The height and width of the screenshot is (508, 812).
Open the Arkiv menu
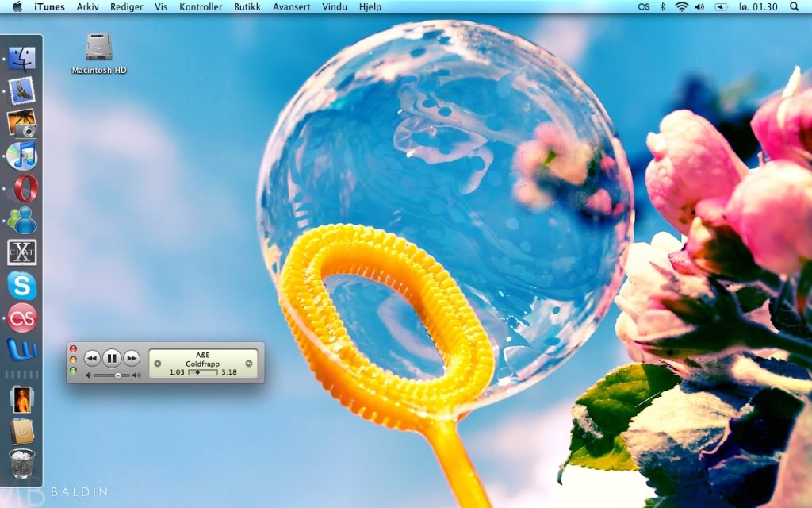click(88, 6)
